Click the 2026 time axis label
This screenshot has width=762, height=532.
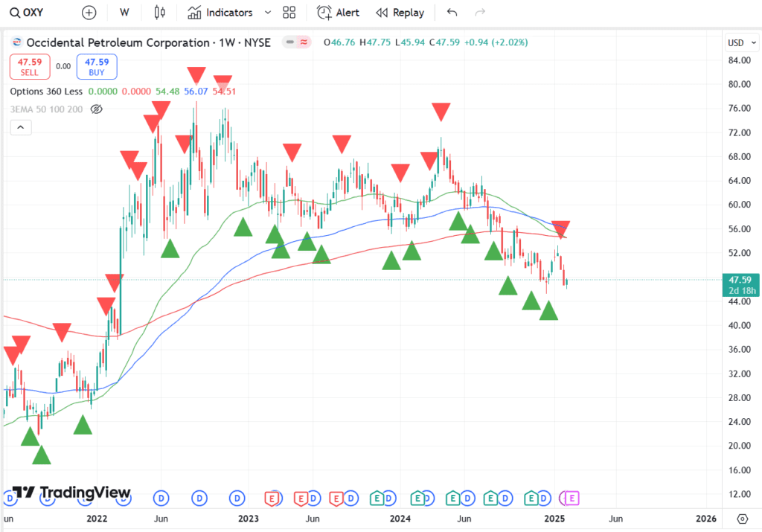click(x=705, y=519)
